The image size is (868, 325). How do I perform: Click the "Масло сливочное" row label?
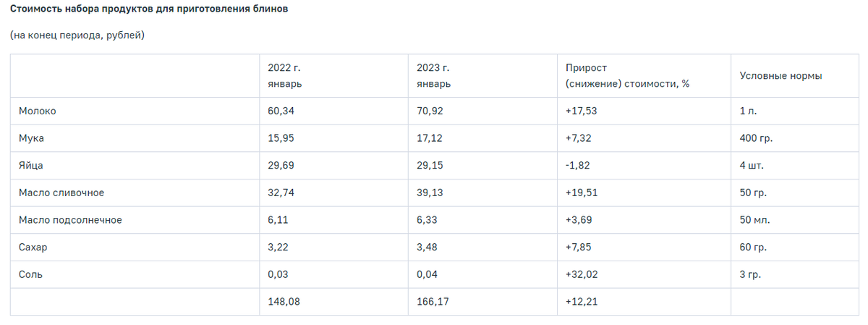pos(62,193)
